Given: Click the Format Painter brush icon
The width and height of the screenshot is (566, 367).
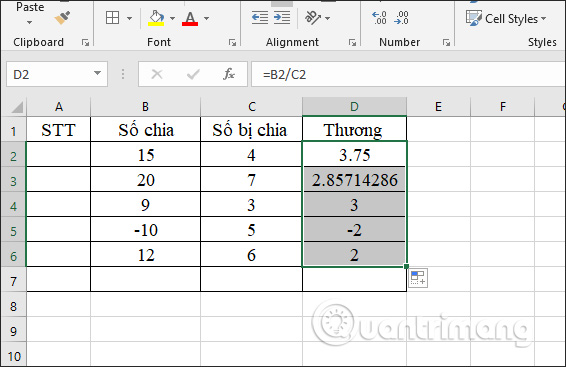Looking at the screenshot, I should pos(62,18).
